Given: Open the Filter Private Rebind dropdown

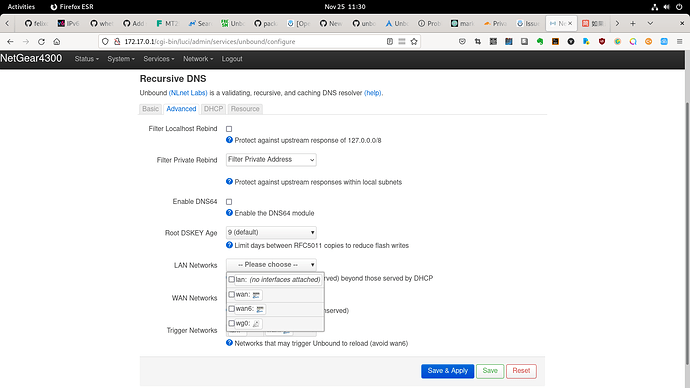Looking at the screenshot, I should [271, 160].
